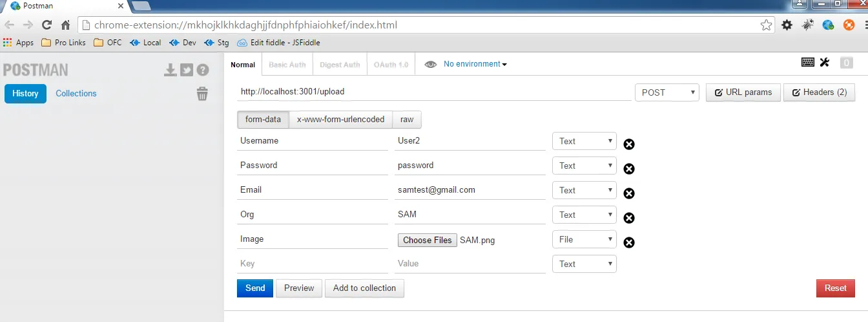Click the gear extension icon in toolbar
Viewport: 868px width, 322px height.
[x=787, y=25]
